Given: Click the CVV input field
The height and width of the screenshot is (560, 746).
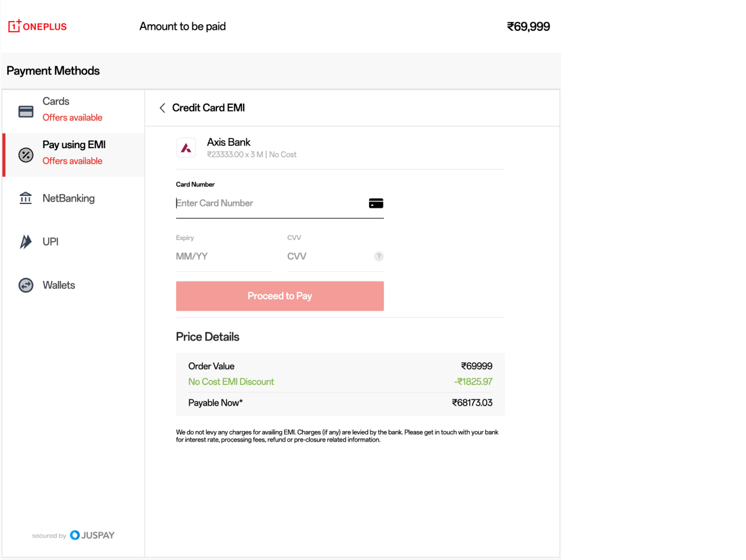Looking at the screenshot, I should (x=327, y=256).
